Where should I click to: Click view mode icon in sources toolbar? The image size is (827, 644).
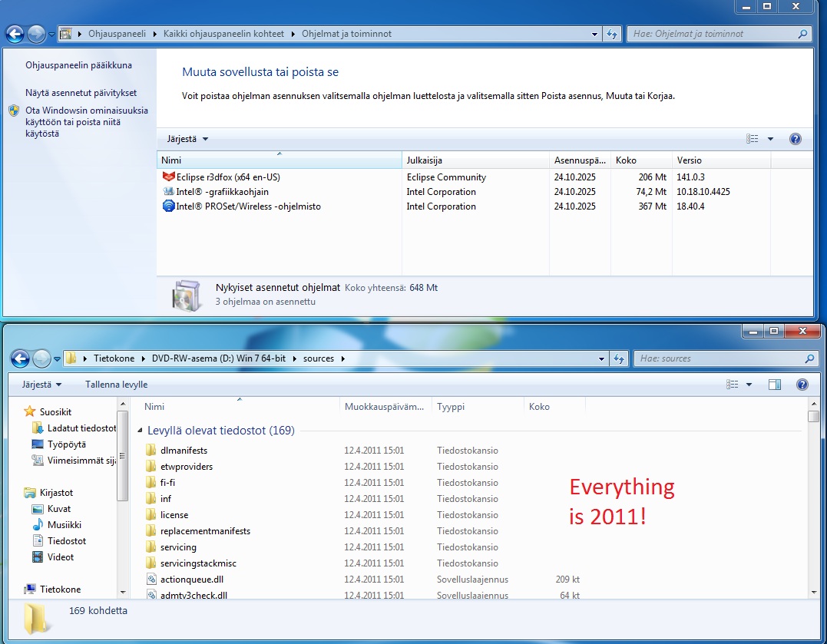(x=732, y=385)
